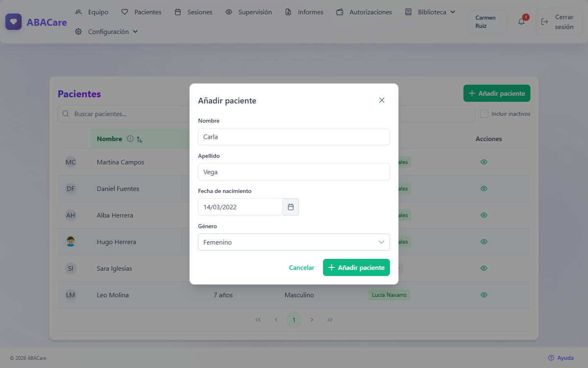
Task: Click the Apellido input field
Action: click(x=294, y=172)
